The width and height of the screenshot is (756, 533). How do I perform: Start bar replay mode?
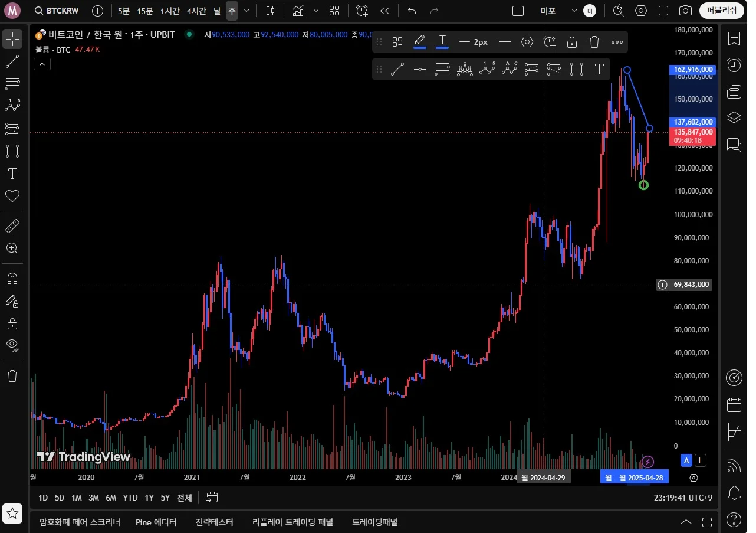point(385,11)
